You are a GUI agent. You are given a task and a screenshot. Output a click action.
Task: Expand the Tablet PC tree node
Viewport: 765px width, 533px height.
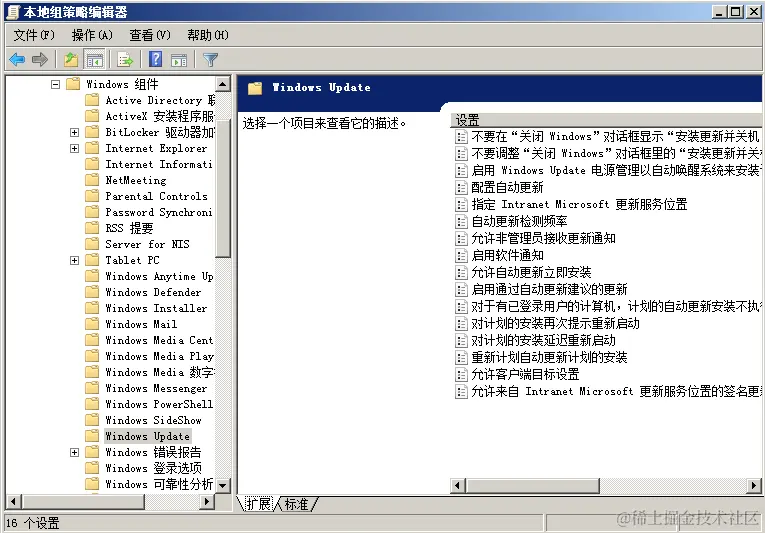pos(74,261)
